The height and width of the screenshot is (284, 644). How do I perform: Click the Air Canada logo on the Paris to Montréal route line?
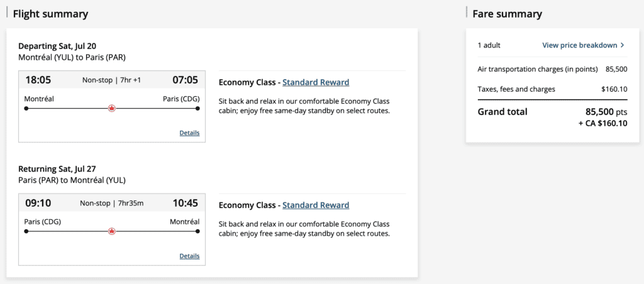click(112, 231)
